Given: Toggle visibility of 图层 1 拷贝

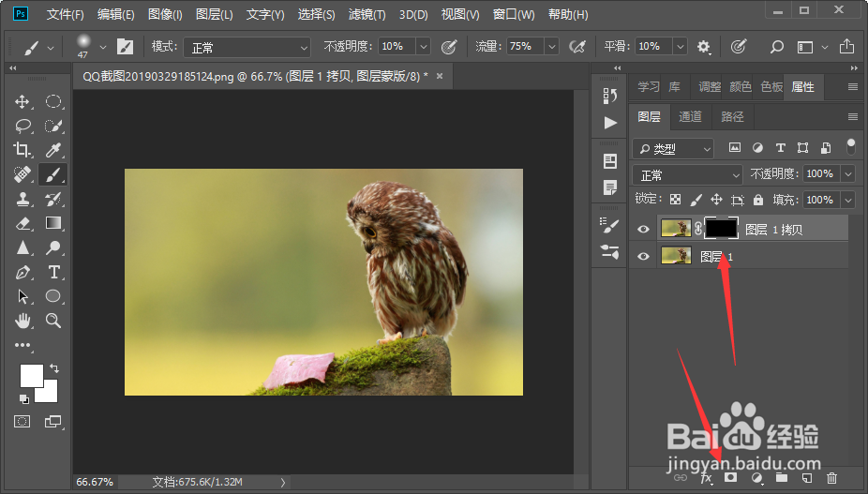Looking at the screenshot, I should pos(643,229).
